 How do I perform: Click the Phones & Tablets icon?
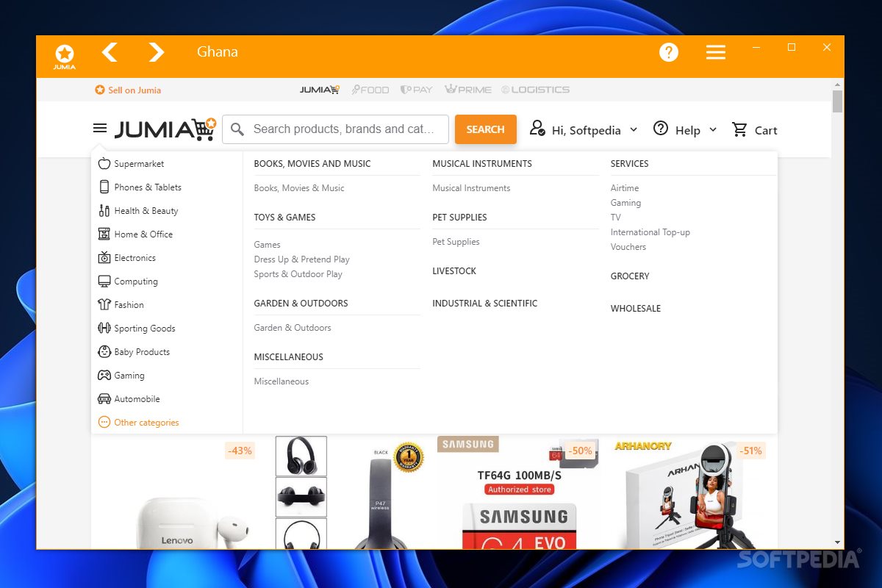coord(104,187)
